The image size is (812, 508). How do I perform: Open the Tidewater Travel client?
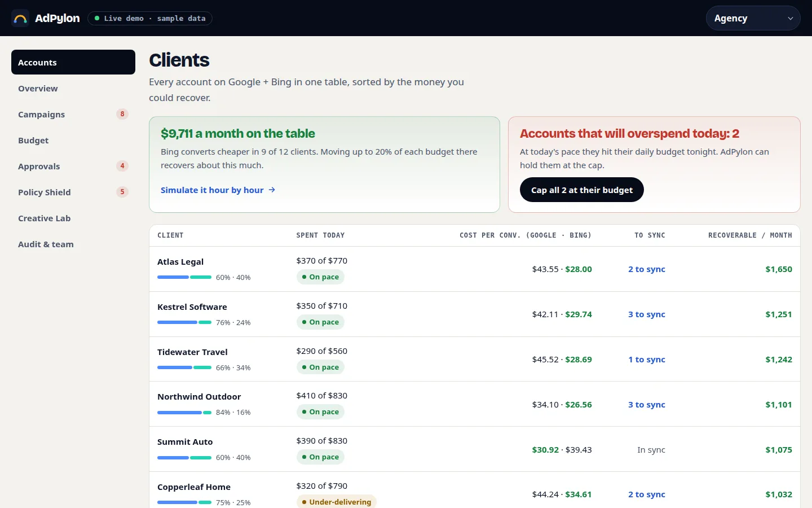[475, 359]
